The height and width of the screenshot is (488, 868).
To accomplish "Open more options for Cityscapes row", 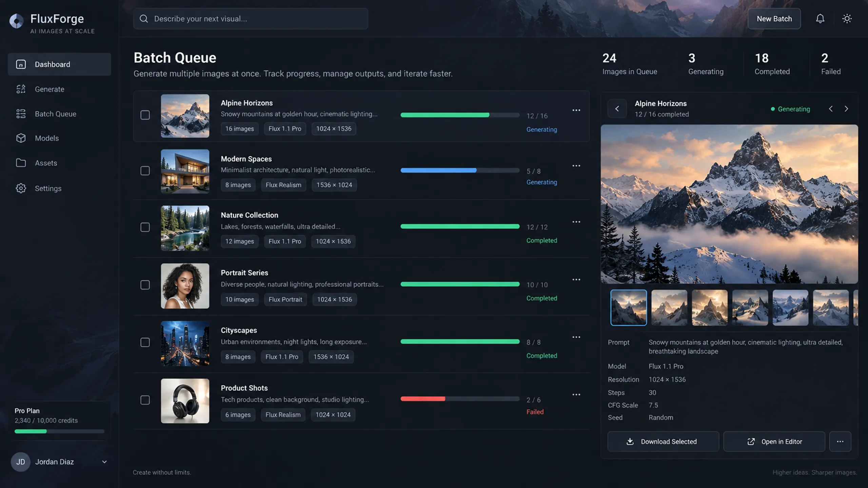I will [576, 337].
